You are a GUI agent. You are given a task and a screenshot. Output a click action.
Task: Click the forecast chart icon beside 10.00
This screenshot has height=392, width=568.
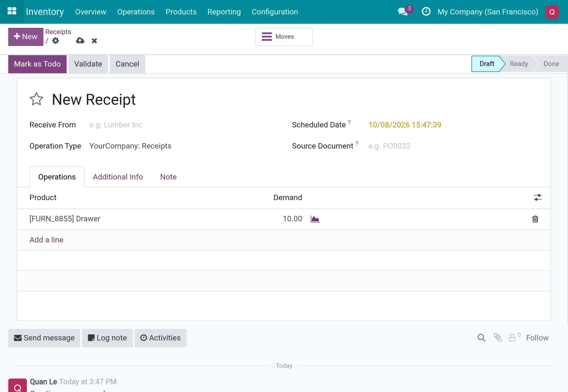(315, 219)
